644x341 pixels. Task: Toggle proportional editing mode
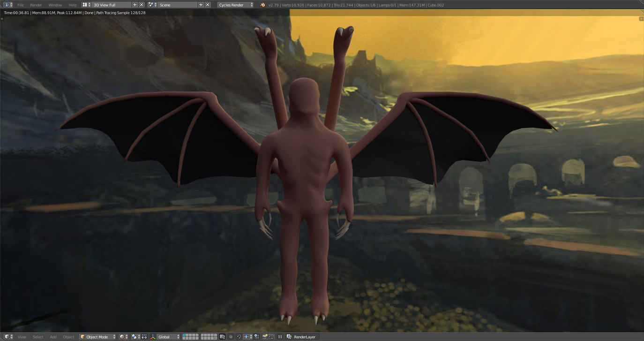(231, 337)
